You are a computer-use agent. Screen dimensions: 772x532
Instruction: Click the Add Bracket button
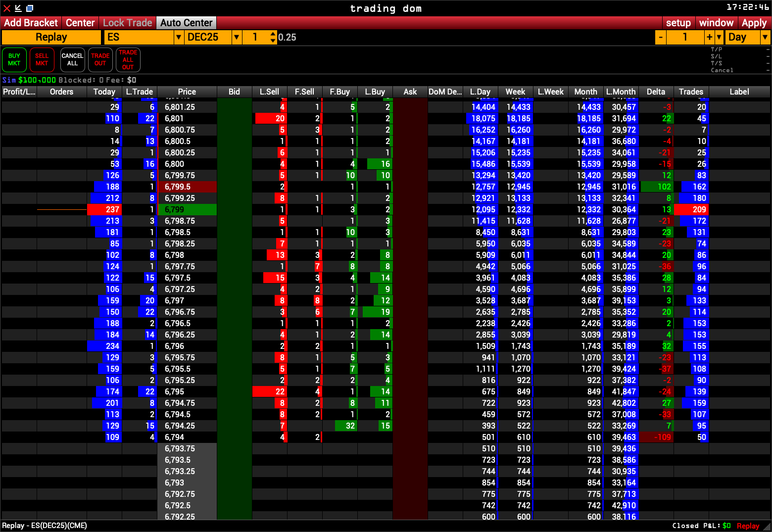pyautogui.click(x=31, y=23)
